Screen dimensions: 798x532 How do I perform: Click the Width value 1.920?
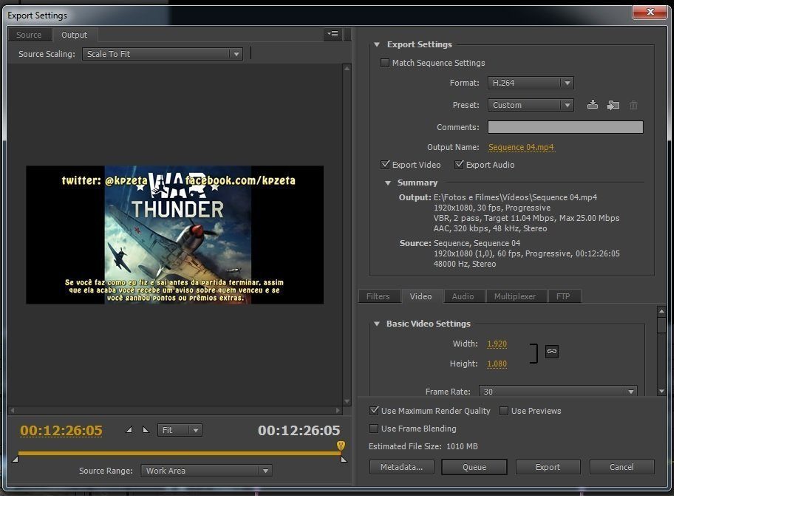[497, 344]
